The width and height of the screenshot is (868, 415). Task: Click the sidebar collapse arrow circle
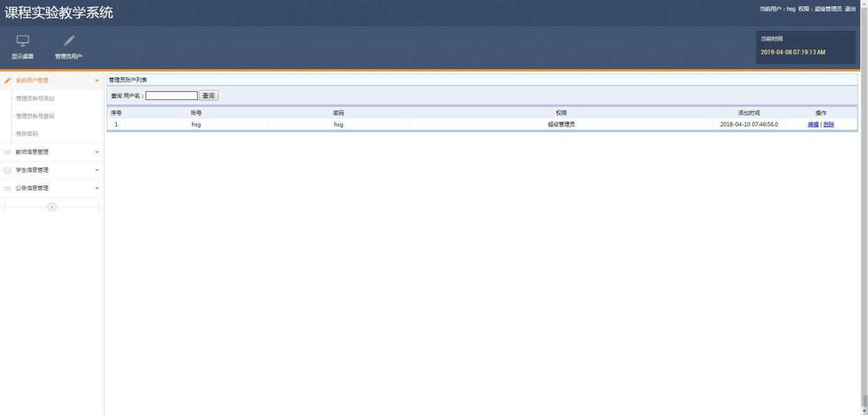coord(52,207)
